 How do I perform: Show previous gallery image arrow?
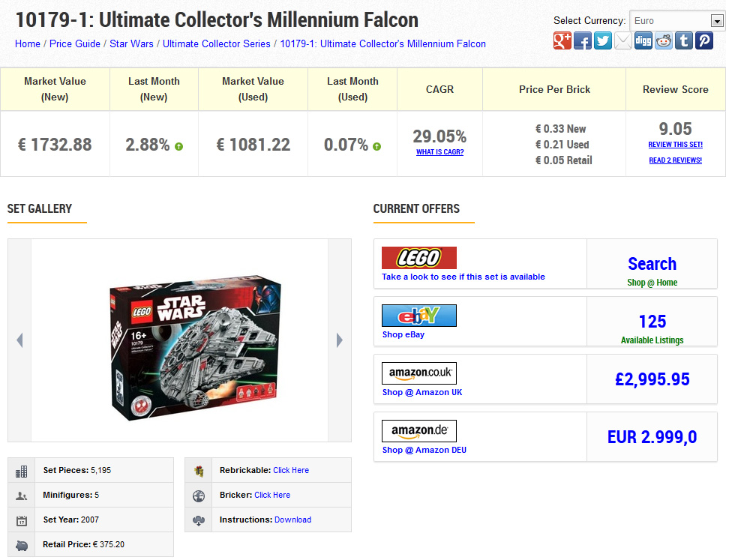[19, 340]
